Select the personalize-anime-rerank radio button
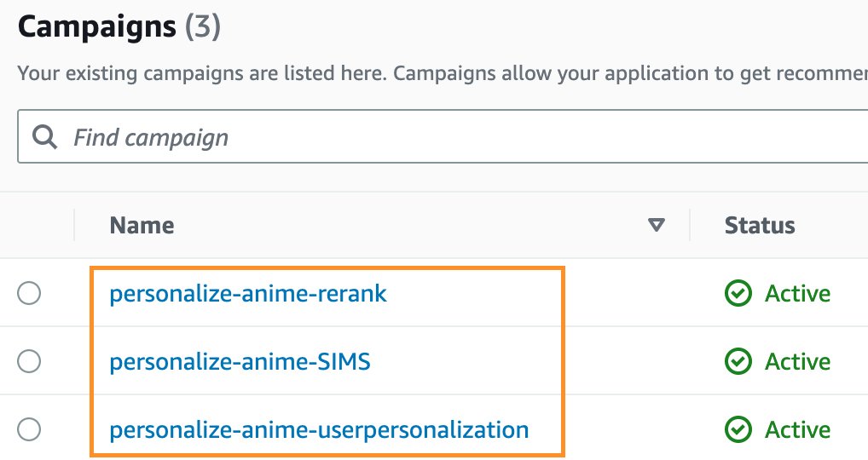This screenshot has height=460, width=868. click(x=29, y=293)
